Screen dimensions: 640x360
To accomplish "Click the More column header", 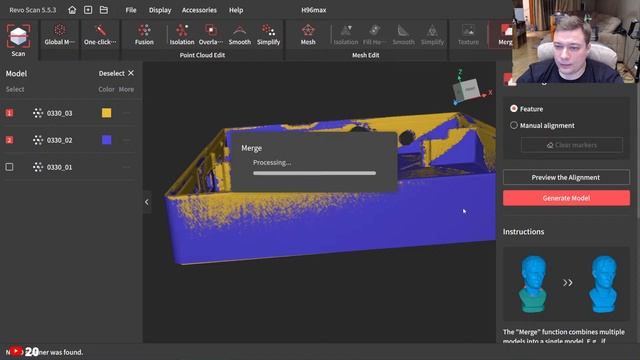I will click(x=126, y=89).
